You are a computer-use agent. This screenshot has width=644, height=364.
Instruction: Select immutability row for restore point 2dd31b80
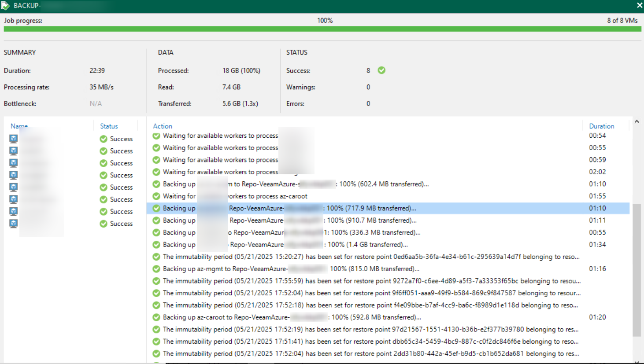pos(388,353)
